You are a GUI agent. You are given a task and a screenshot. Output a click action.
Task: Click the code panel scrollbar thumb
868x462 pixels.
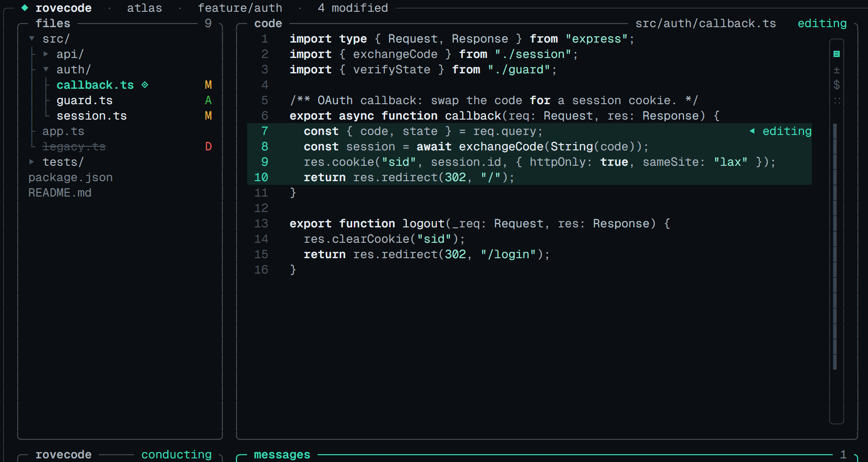835,246
